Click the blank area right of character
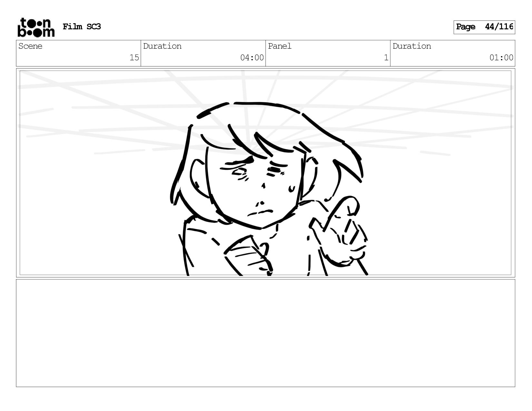Image resolution: width=532 pixels, height=411 pixels. (442, 213)
